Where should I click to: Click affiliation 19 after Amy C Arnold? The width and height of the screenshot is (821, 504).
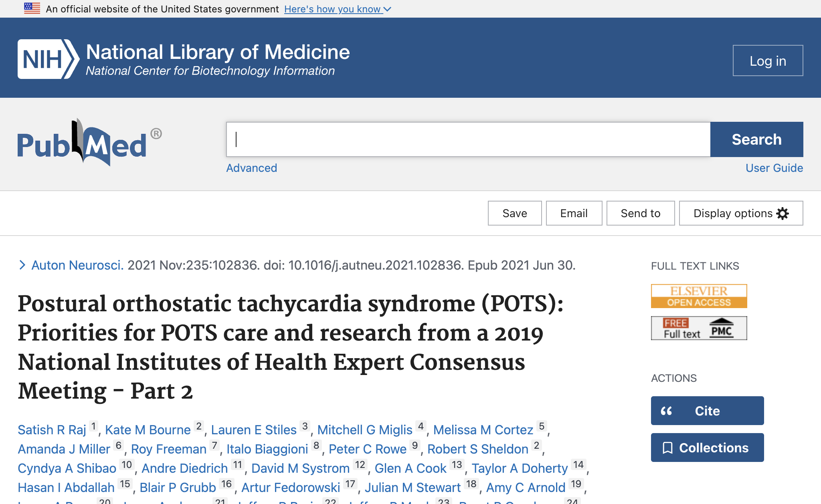click(576, 484)
